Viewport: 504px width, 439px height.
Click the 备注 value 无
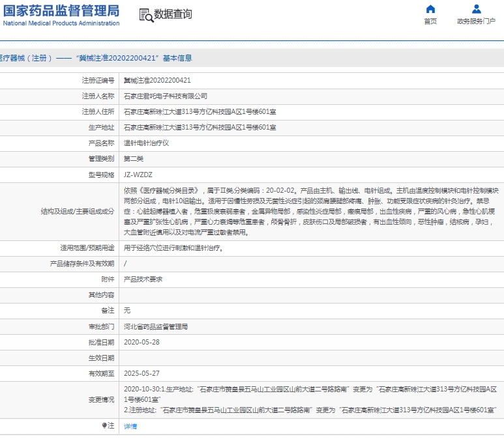pyautogui.click(x=127, y=311)
